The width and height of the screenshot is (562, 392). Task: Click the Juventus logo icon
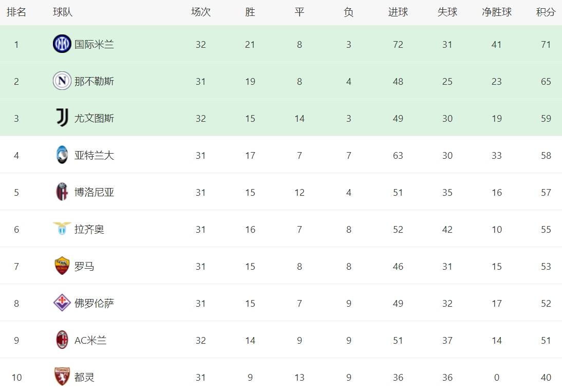[x=62, y=118]
